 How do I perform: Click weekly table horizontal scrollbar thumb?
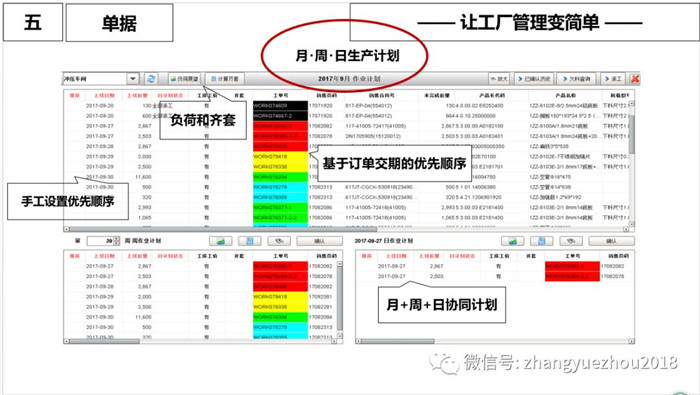tap(104, 341)
